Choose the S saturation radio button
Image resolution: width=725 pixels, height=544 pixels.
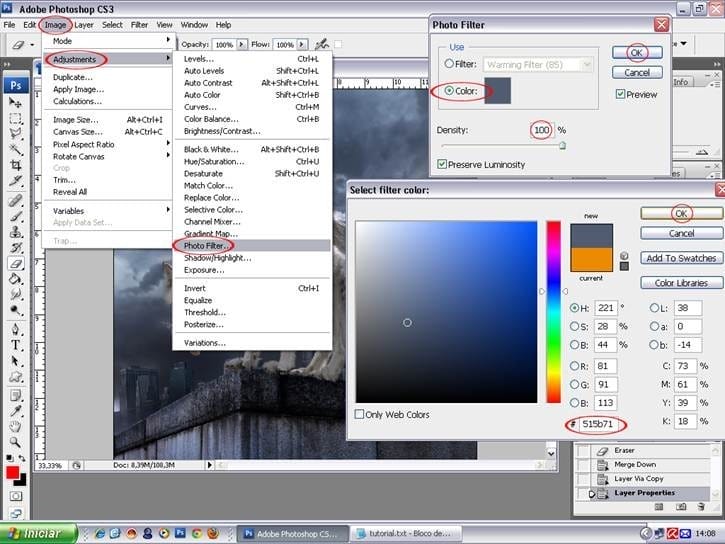click(x=574, y=326)
